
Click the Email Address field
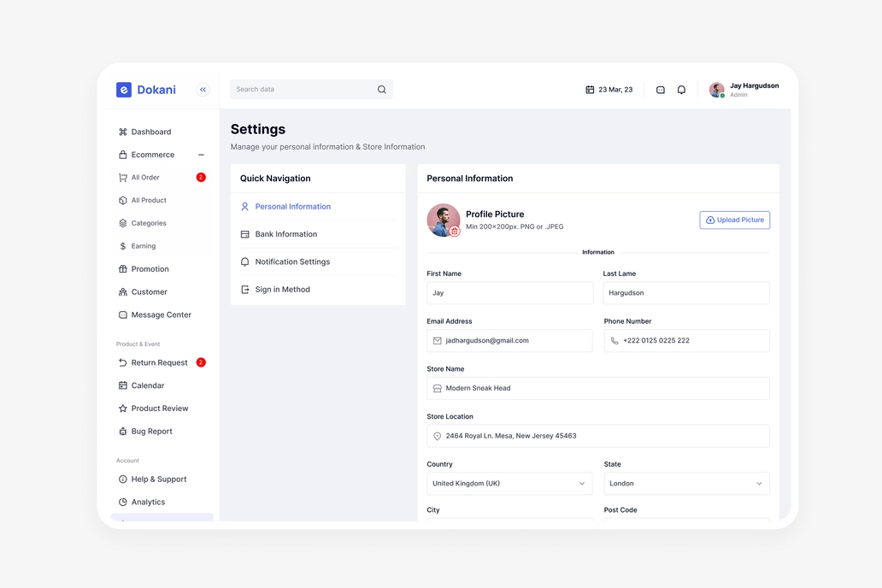[x=509, y=340]
